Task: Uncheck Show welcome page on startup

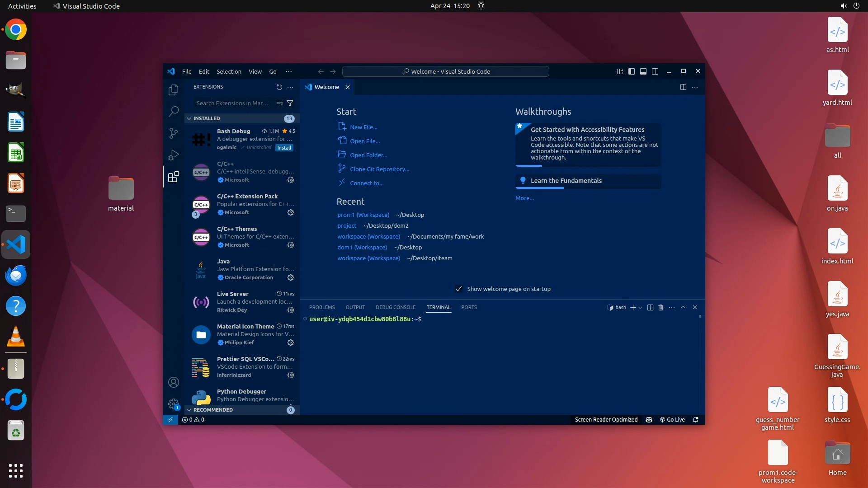Action: 459,289
